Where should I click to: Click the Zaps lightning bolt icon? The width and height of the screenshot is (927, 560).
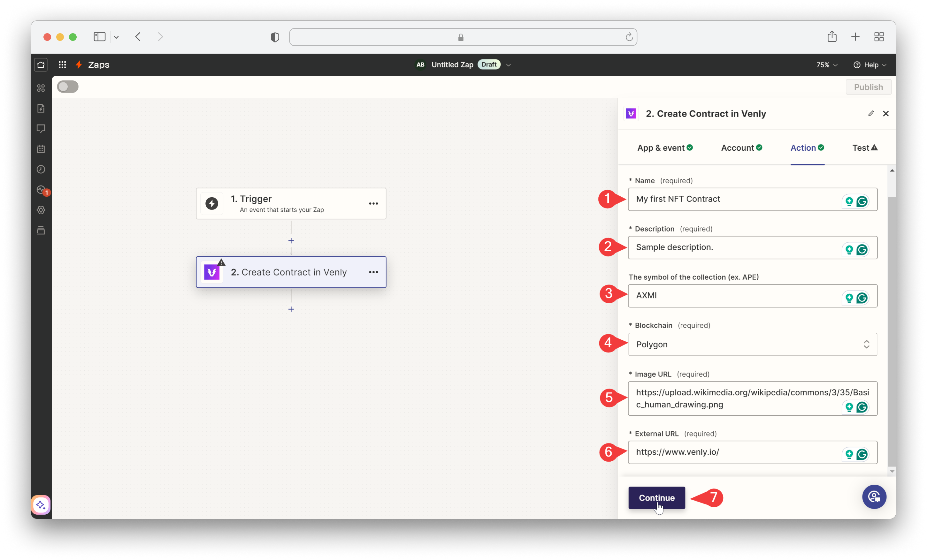[x=79, y=65]
